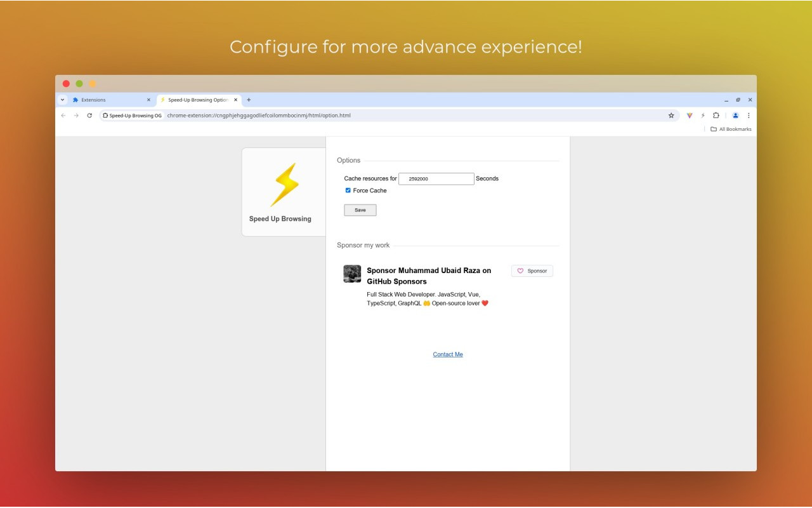Click the chrome-extension URL in address bar
The height and width of the screenshot is (508, 812).
click(x=259, y=116)
